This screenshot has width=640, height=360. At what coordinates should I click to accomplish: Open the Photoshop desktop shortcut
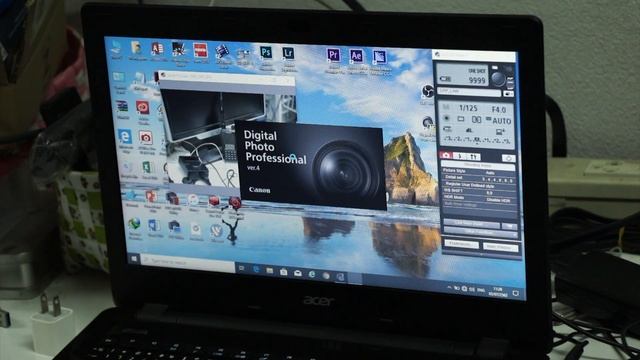[x=266, y=53]
